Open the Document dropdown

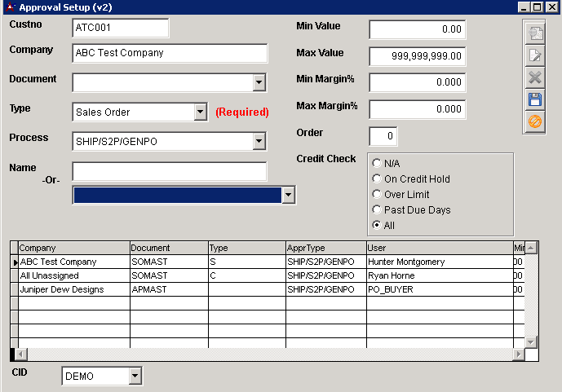tap(259, 82)
